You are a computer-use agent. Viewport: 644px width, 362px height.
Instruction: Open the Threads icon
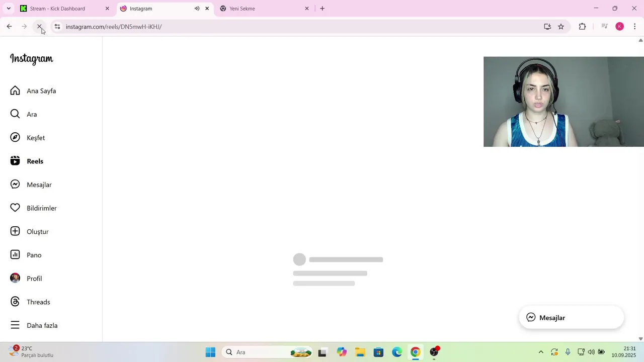15,302
